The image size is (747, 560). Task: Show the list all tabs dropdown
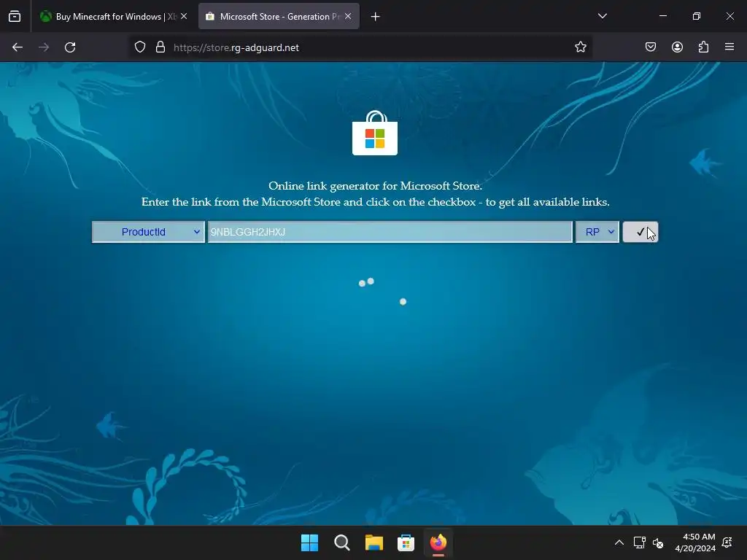602,16
